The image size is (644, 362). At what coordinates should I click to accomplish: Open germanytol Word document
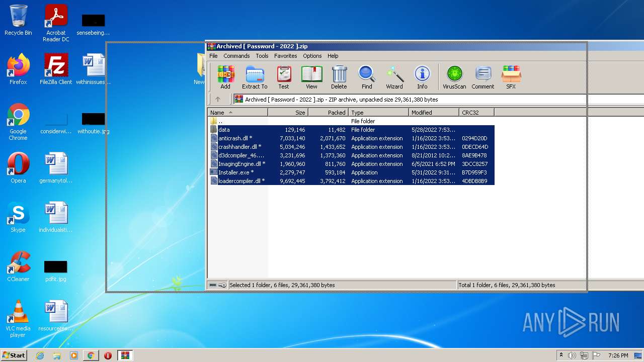pos(56,168)
